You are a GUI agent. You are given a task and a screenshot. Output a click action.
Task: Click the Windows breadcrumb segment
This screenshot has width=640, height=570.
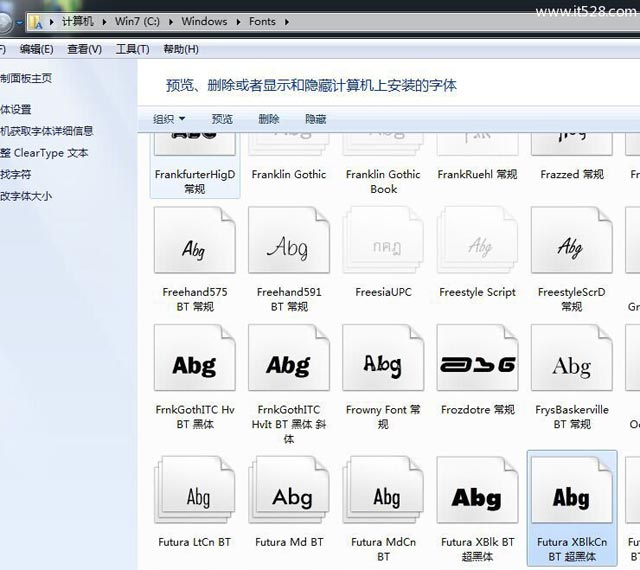pyautogui.click(x=204, y=22)
